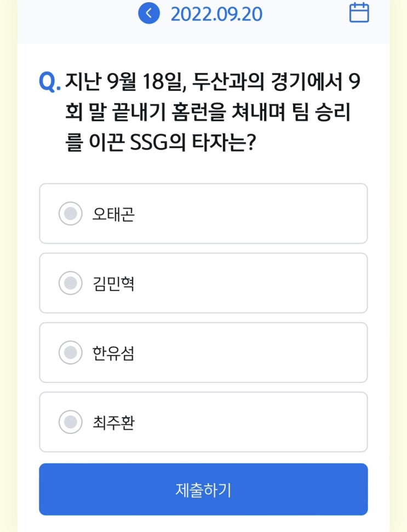Select the 김민혁 radio button
This screenshot has width=407, height=532.
pos(70,283)
